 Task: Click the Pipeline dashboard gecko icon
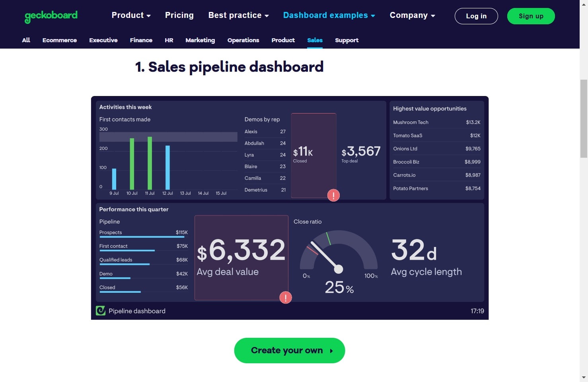(x=101, y=311)
